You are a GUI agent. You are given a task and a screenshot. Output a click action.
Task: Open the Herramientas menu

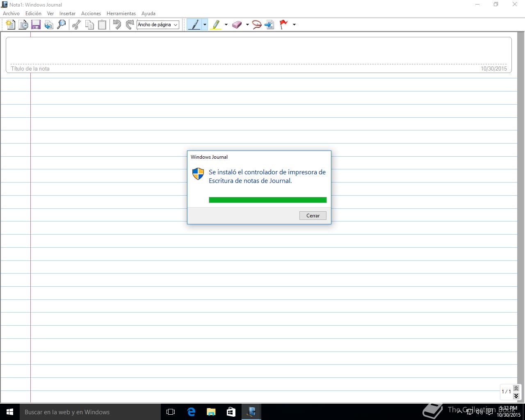(121, 14)
